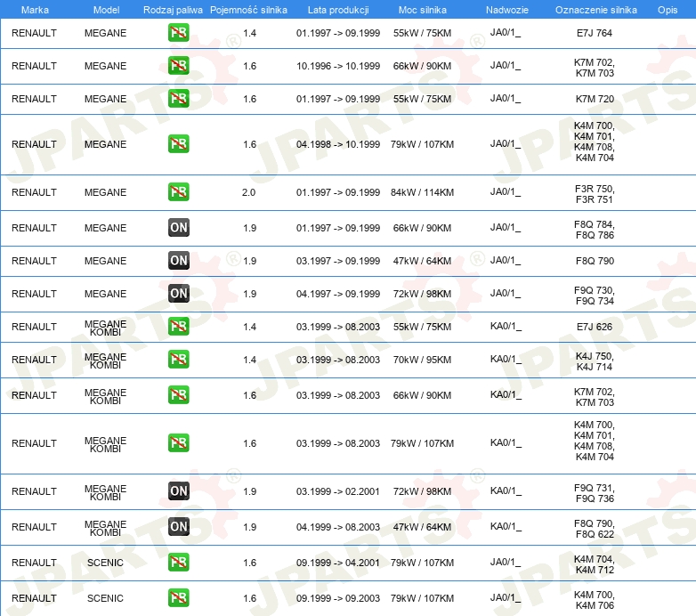The height and width of the screenshot is (616, 696).
Task: Click petrol icon in E7J 626 row
Action: click(178, 327)
